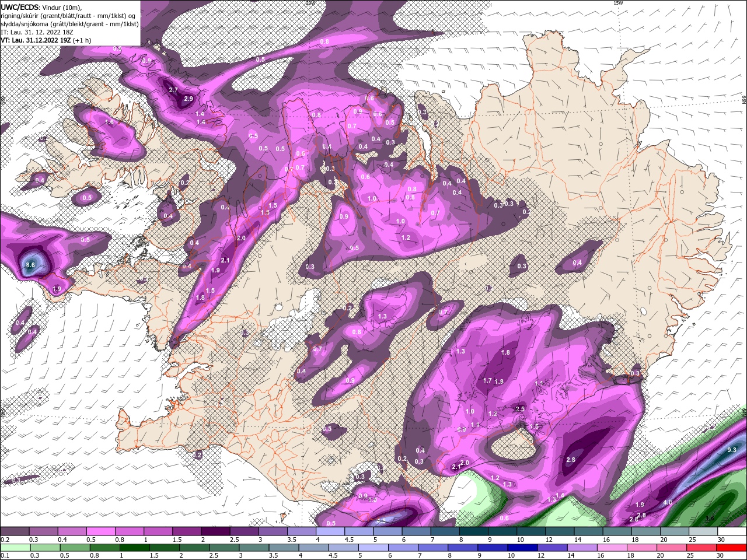Image resolution: width=747 pixels, height=560 pixels.
Task: Select the bright pink 0.5–0.8 snow legend swatch
Action: [100, 531]
